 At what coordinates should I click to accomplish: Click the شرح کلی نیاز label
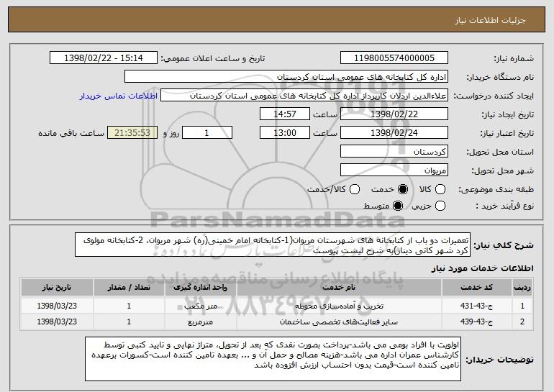(504, 245)
